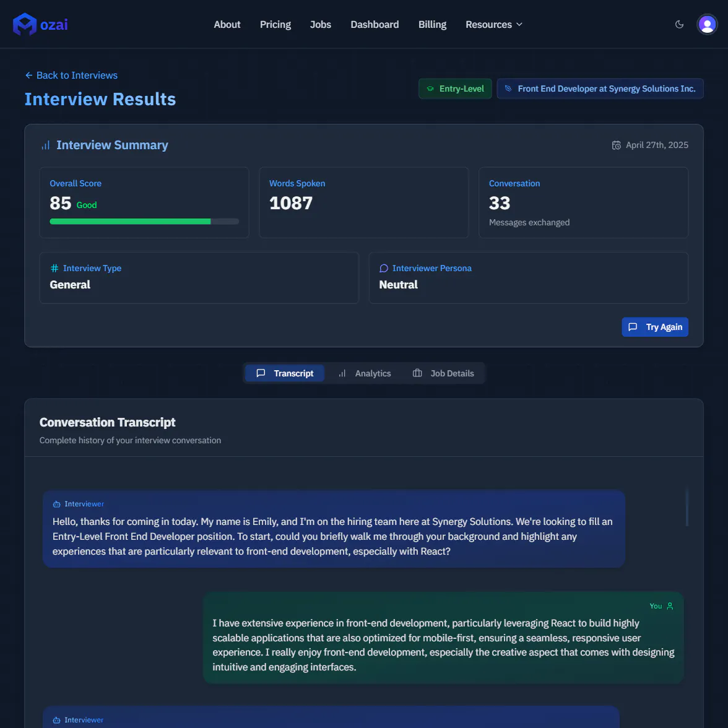The image size is (728, 728).
Task: Click the conversation count 33
Action: (500, 203)
